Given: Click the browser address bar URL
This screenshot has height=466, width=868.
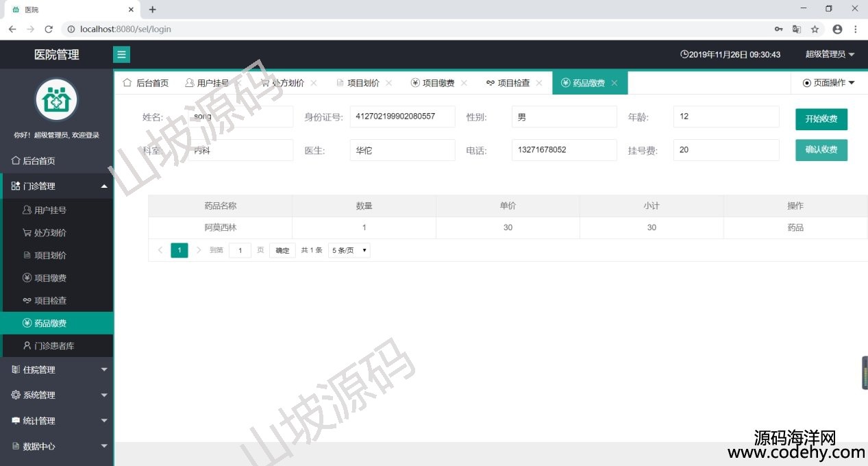Looking at the screenshot, I should click(x=125, y=29).
